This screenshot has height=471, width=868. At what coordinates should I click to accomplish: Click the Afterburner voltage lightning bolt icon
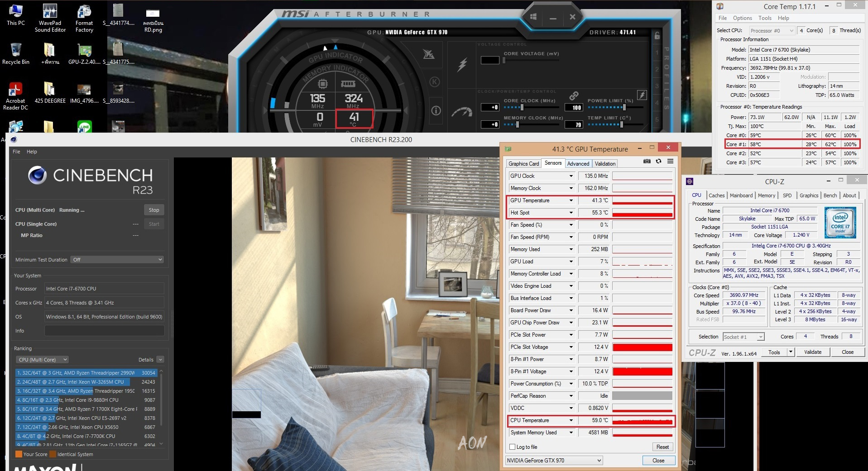click(x=462, y=64)
